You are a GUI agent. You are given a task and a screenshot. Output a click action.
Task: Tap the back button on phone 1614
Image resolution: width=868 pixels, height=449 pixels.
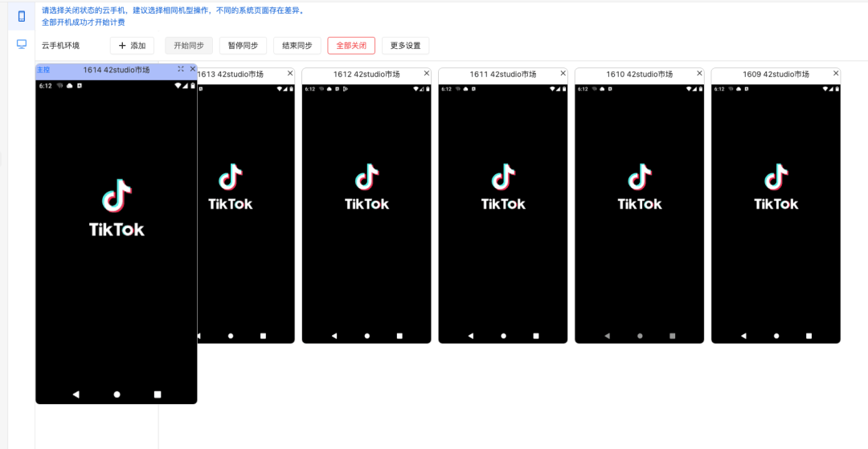[x=76, y=394]
